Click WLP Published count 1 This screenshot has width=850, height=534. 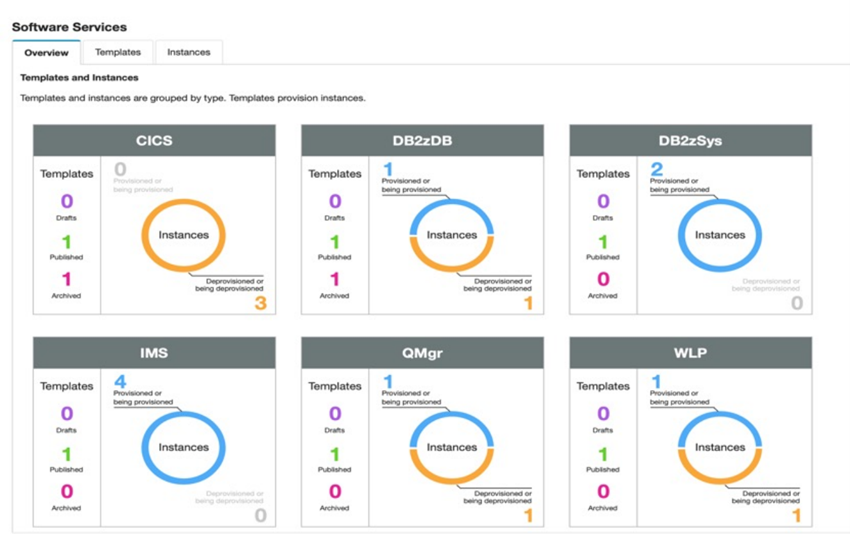(x=603, y=454)
